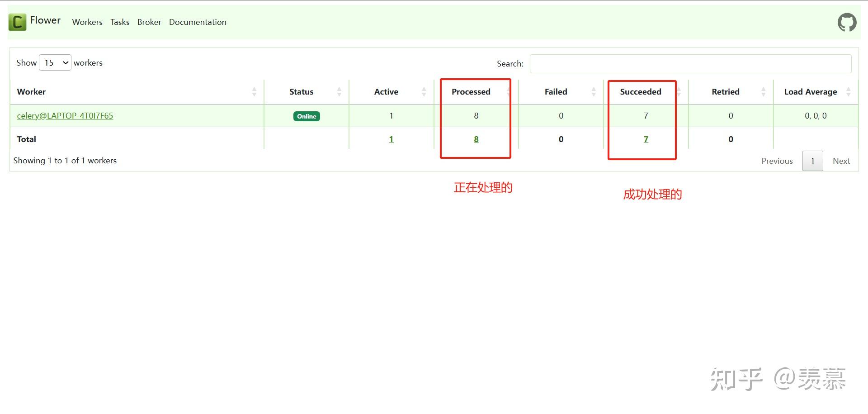This screenshot has height=414, width=868.
Task: Open the Show 15 workers dropdown
Action: click(55, 62)
